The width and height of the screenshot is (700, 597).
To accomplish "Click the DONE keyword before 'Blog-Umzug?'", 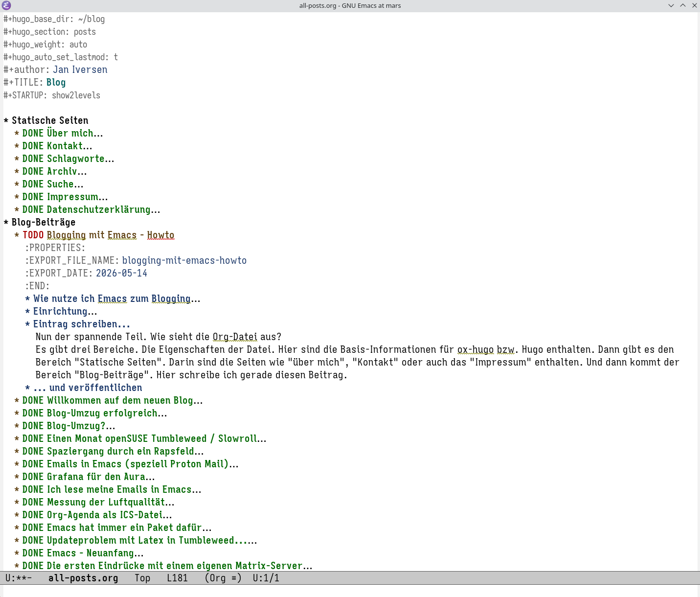I will 33,426.
